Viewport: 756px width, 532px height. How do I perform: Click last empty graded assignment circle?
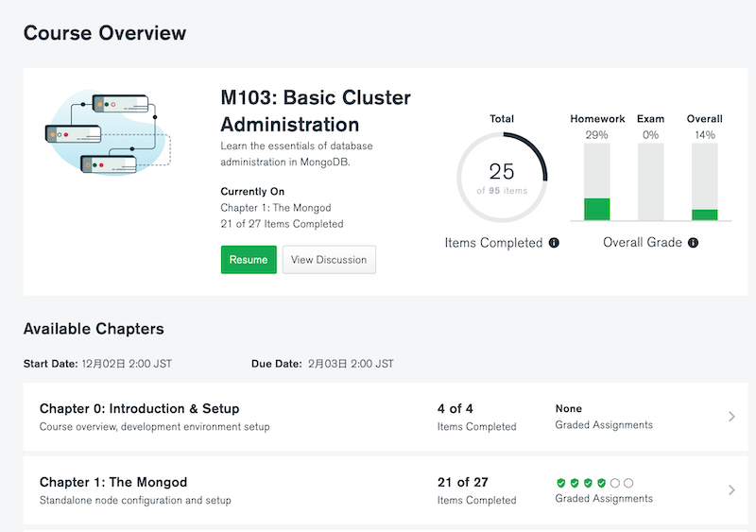click(x=628, y=483)
